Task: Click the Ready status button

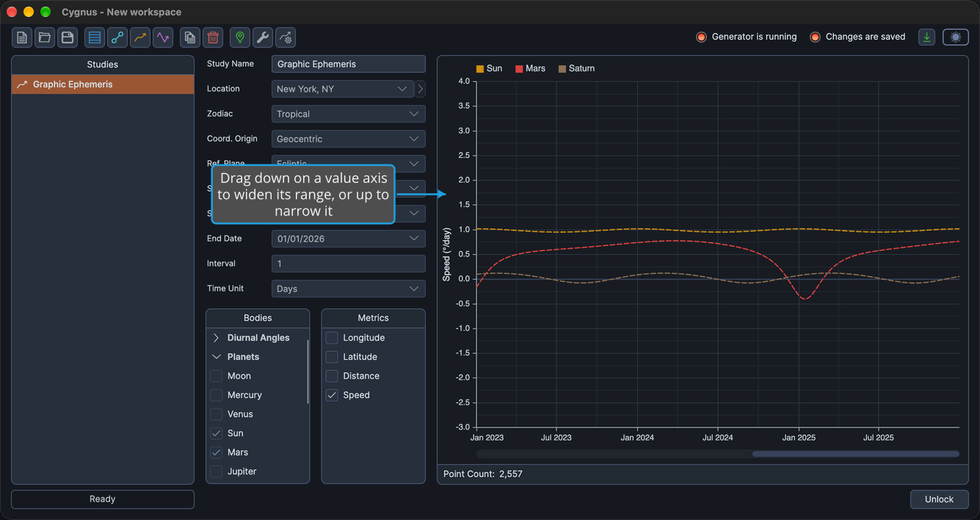Action: 103,499
